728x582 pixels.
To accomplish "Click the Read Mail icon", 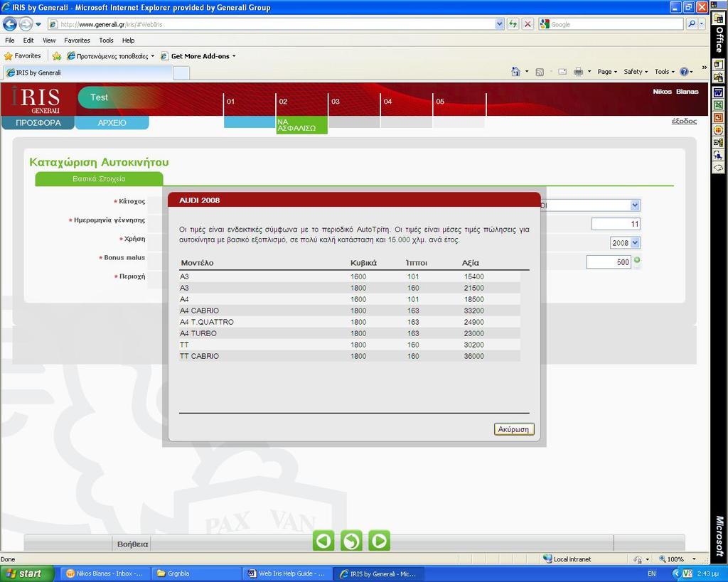I will point(562,72).
